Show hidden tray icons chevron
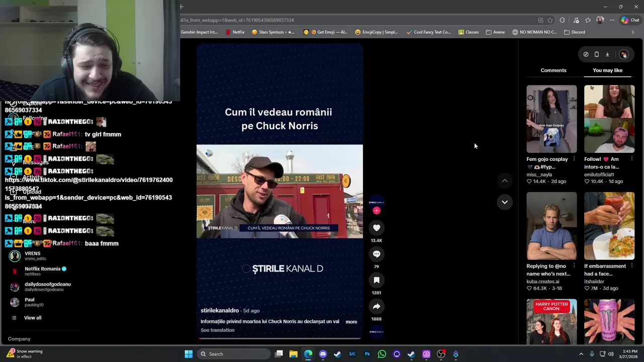 point(581,354)
